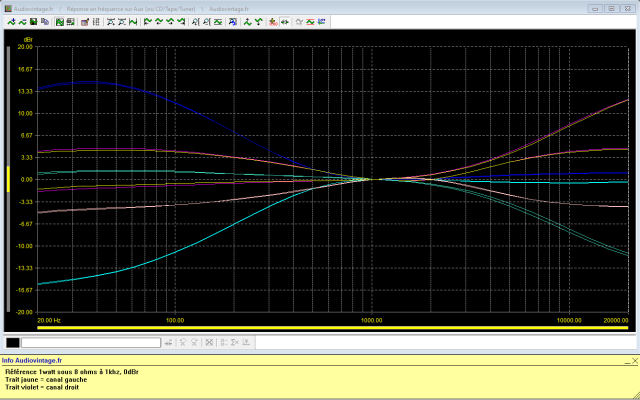Click the red limit lines toolbar icon
The height and width of the screenshot is (400, 640).
click(310, 22)
